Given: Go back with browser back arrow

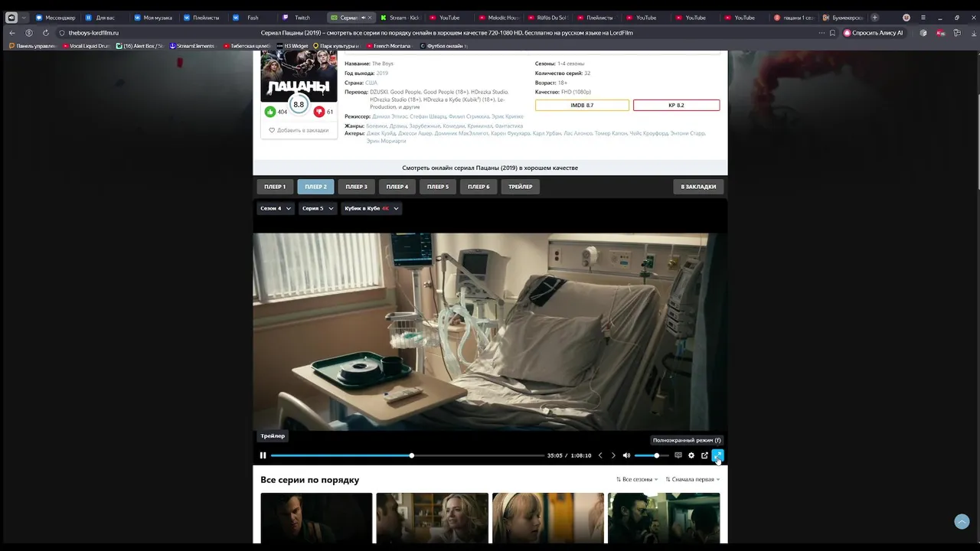Looking at the screenshot, I should coord(11,33).
